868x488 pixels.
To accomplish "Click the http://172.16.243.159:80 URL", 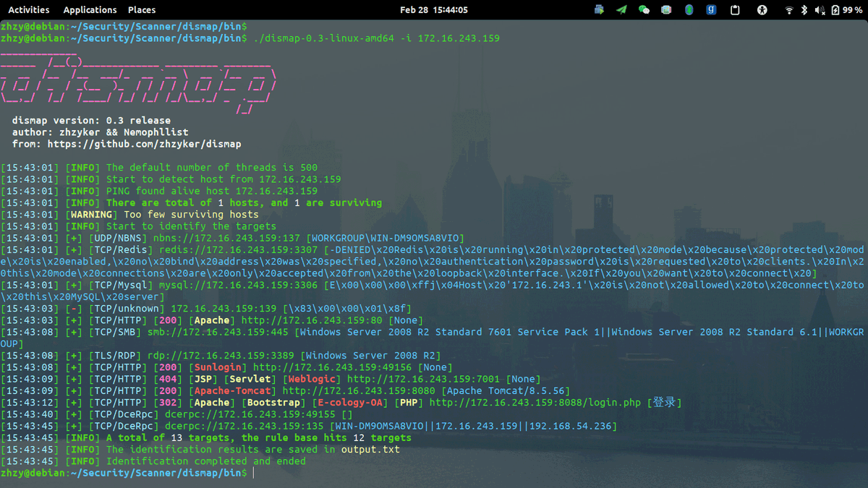I will [312, 320].
